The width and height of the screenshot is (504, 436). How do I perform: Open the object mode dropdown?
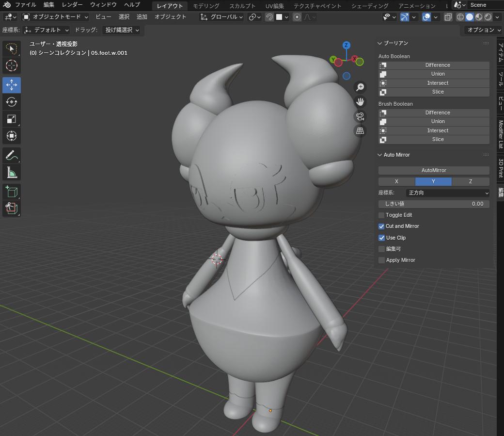tap(56, 16)
